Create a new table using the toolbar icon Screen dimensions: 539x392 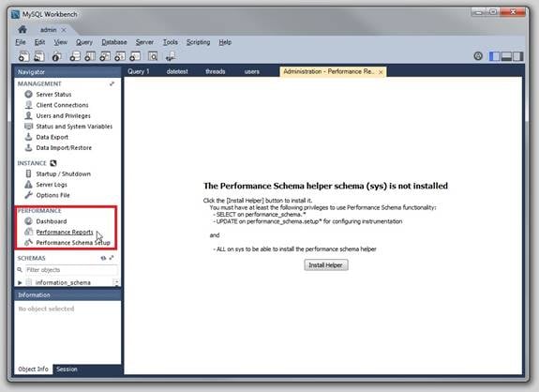[x=90, y=56]
